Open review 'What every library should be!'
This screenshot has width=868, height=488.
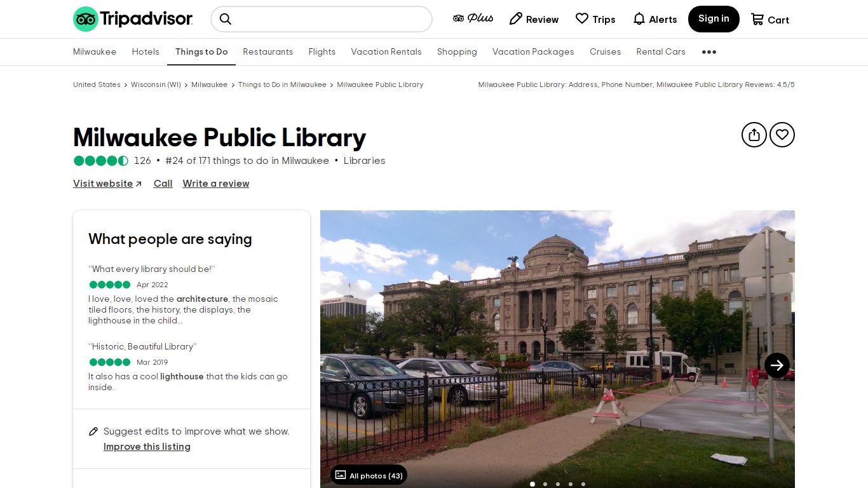pyautogui.click(x=152, y=269)
